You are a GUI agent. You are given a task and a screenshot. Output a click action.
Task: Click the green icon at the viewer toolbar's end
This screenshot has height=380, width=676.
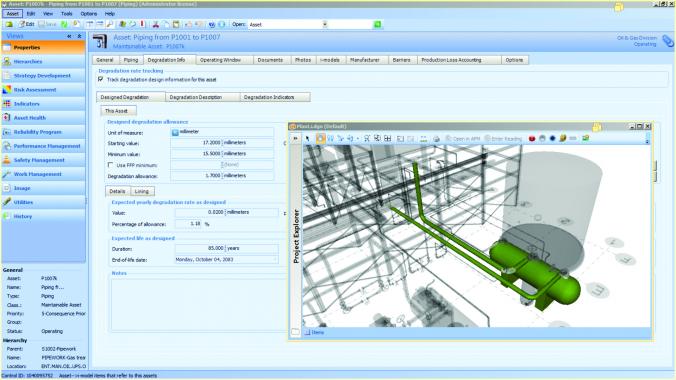(585, 138)
